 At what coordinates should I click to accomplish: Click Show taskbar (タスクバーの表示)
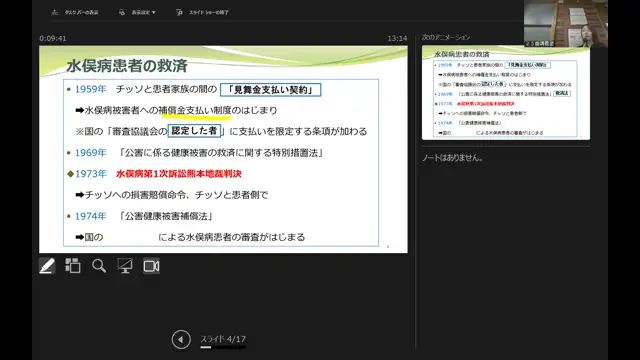click(81, 13)
